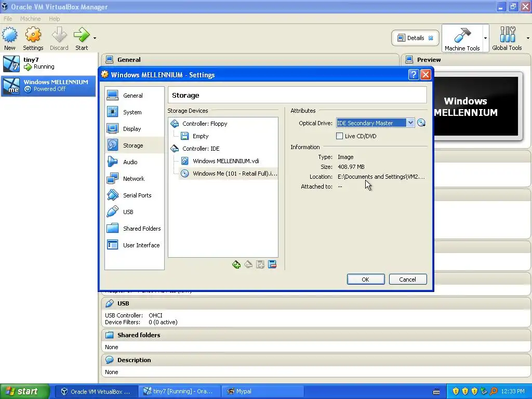Open the Start button dropdown arrow

tap(95, 38)
